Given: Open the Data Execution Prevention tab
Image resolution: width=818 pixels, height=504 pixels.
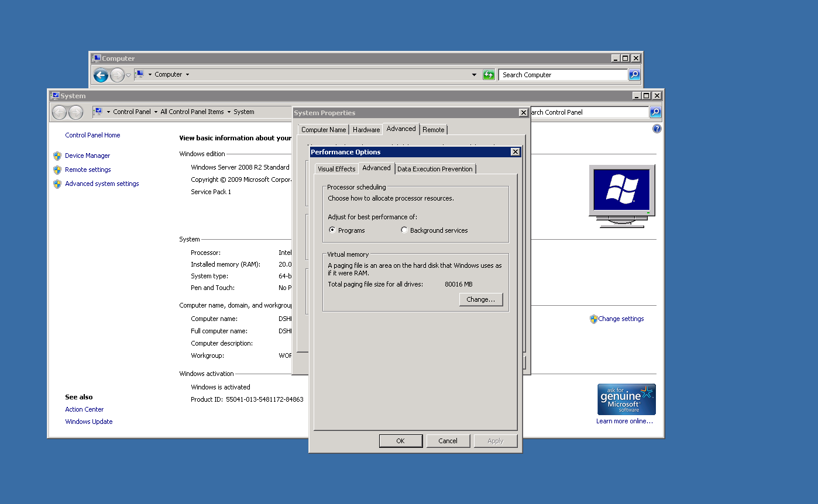Looking at the screenshot, I should [x=435, y=168].
